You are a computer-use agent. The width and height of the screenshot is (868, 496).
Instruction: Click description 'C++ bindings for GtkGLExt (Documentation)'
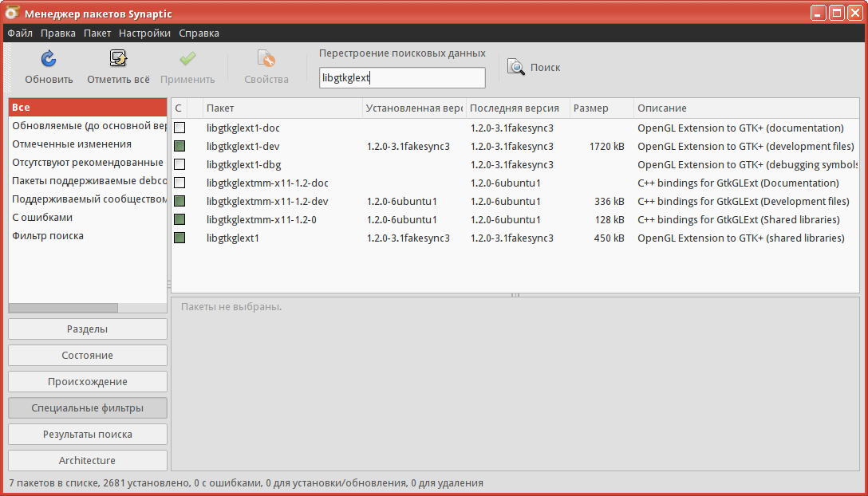(739, 183)
